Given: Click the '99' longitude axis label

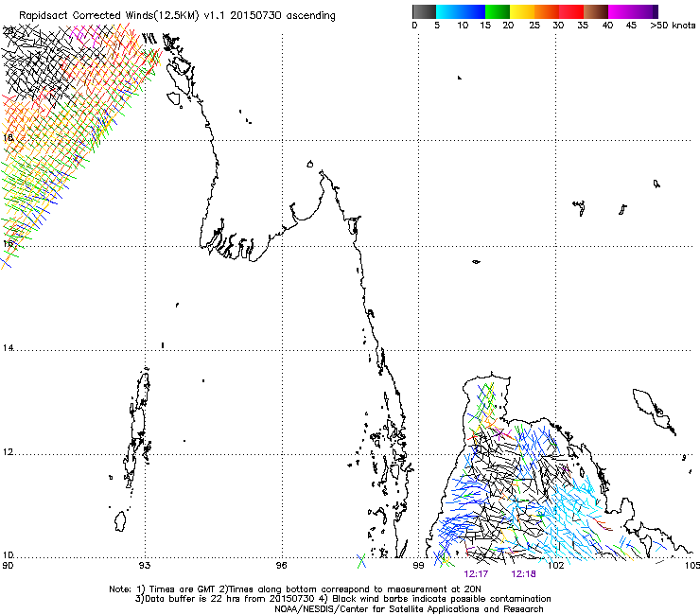Looking at the screenshot, I should (x=418, y=566).
